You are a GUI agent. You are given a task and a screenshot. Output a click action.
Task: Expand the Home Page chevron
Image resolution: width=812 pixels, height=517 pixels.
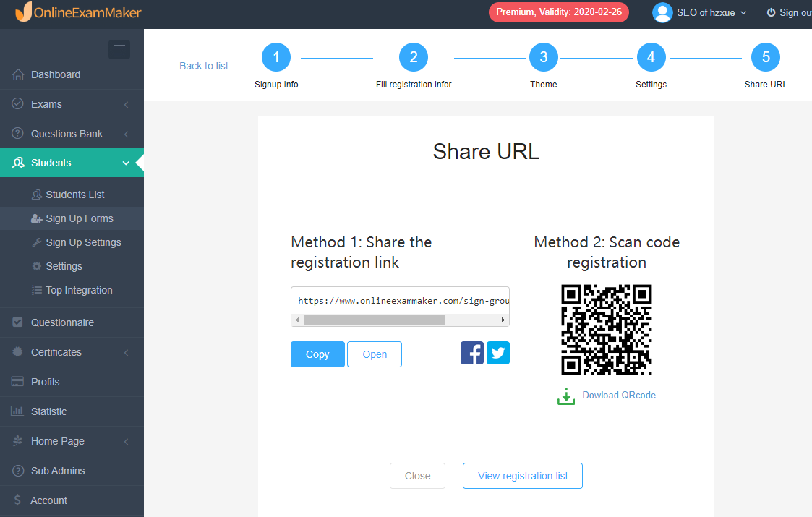tap(127, 441)
